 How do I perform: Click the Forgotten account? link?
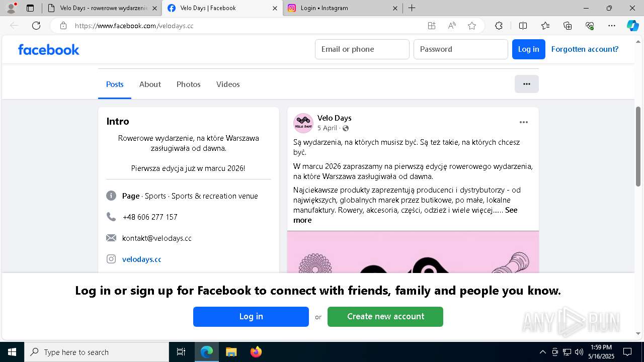[x=585, y=49]
